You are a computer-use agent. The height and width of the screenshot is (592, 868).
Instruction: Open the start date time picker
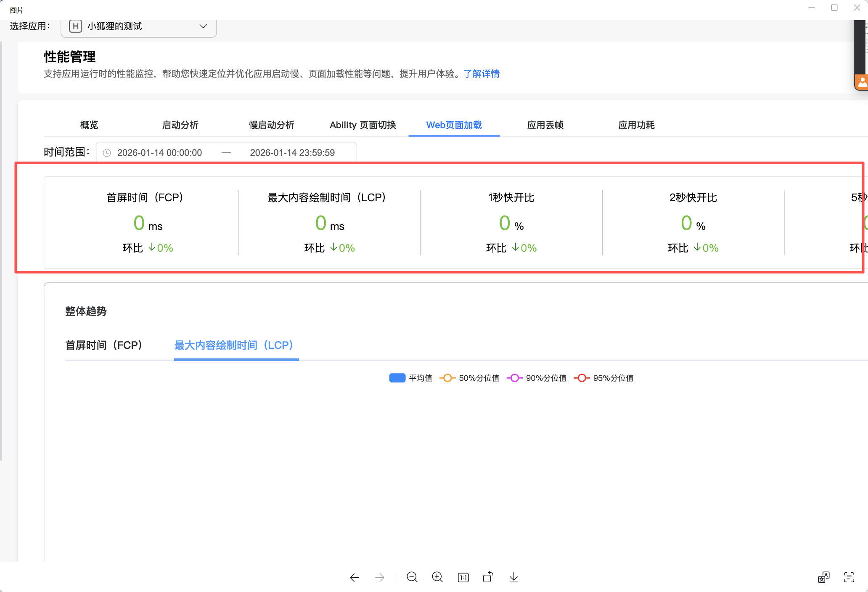pos(159,153)
